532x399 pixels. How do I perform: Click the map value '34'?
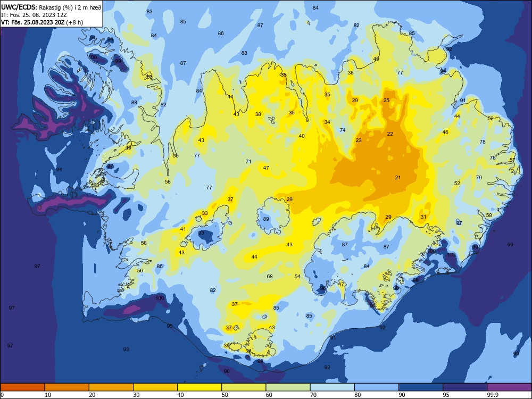pos(327,122)
